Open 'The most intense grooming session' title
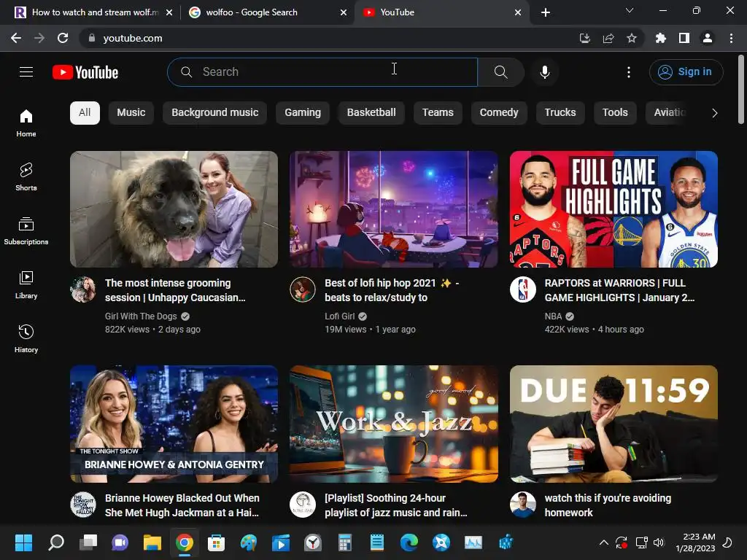Image resolution: width=747 pixels, height=560 pixels. point(175,290)
